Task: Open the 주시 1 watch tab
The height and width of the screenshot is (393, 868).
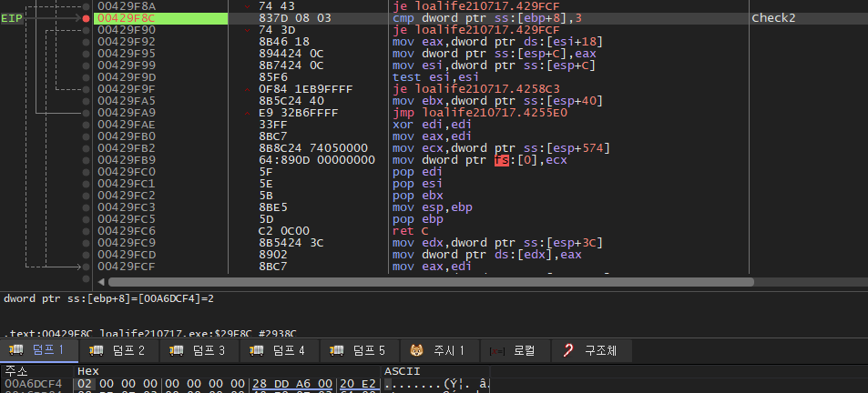Action: [439, 350]
